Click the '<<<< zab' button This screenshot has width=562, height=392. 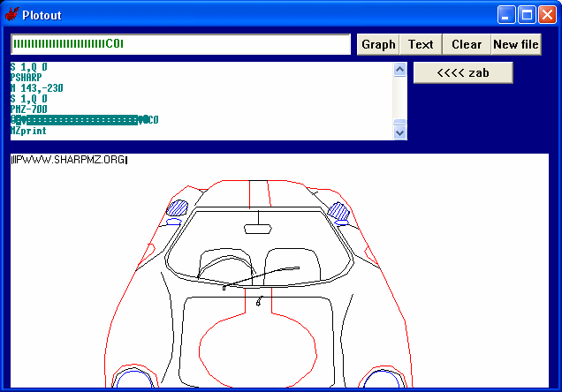point(463,72)
